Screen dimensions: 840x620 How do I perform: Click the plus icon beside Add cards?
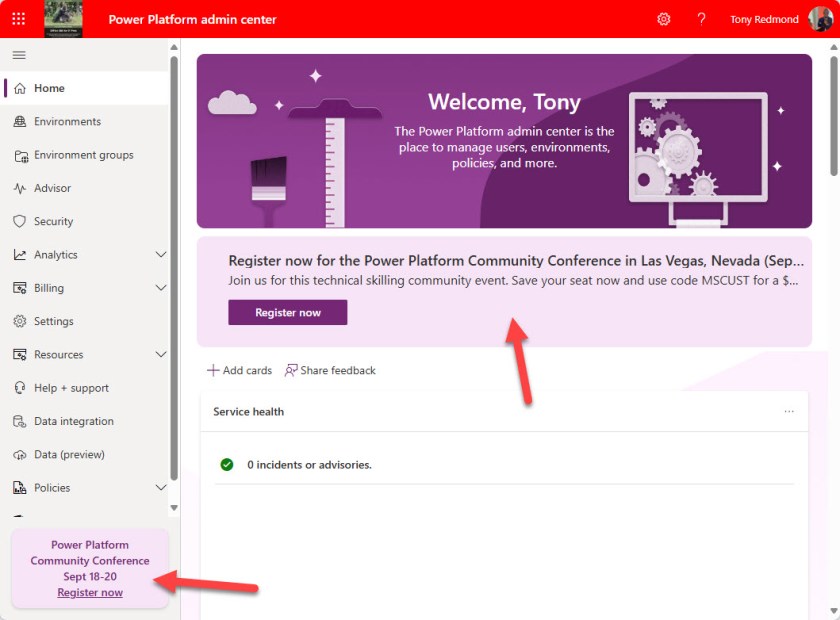[x=213, y=370]
